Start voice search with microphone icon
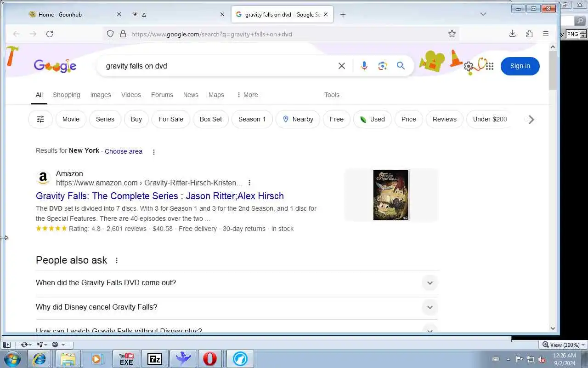The width and height of the screenshot is (588, 368). tap(364, 66)
